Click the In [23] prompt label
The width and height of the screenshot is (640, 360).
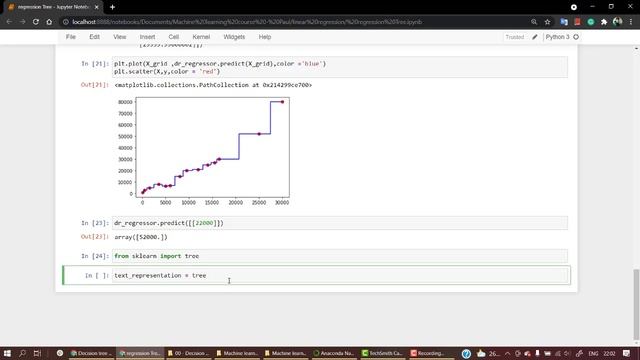tap(95, 223)
